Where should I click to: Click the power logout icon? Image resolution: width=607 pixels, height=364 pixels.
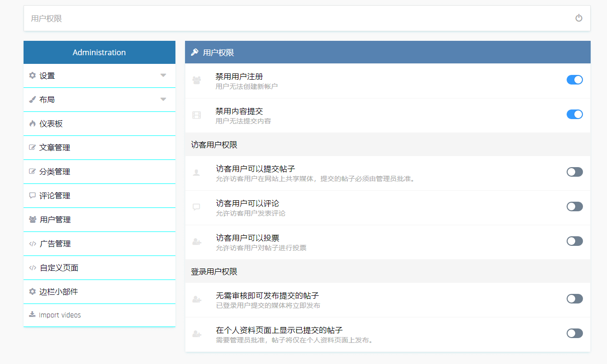(579, 18)
